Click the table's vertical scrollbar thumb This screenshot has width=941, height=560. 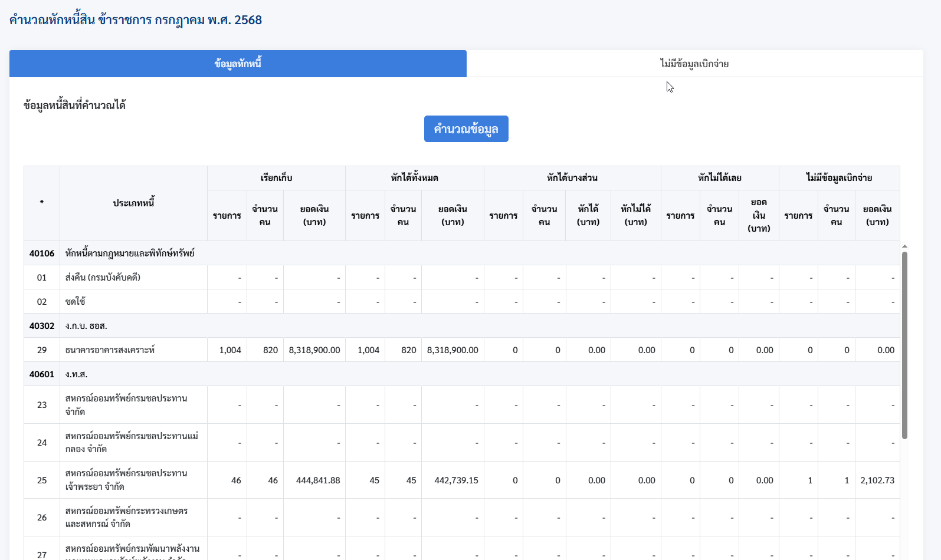pyautogui.click(x=904, y=345)
